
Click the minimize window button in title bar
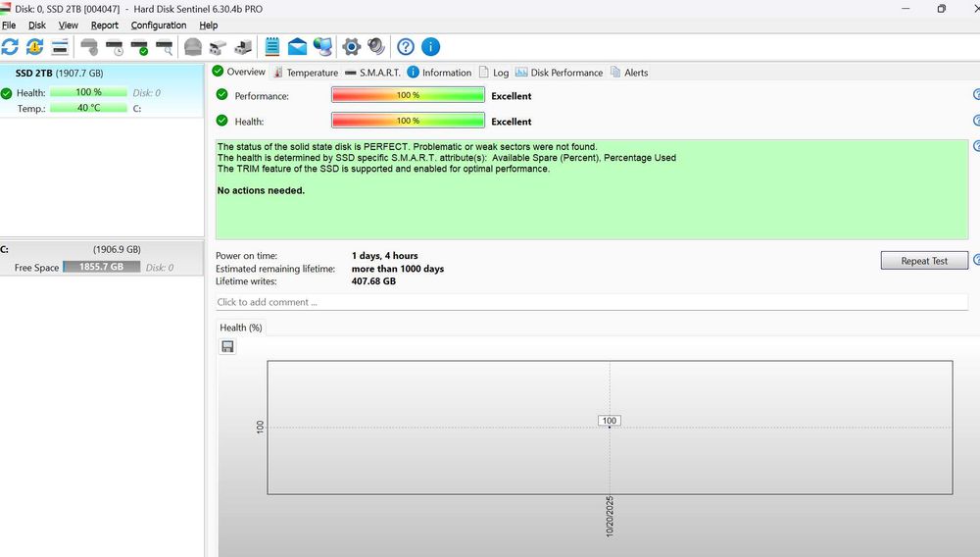click(906, 9)
